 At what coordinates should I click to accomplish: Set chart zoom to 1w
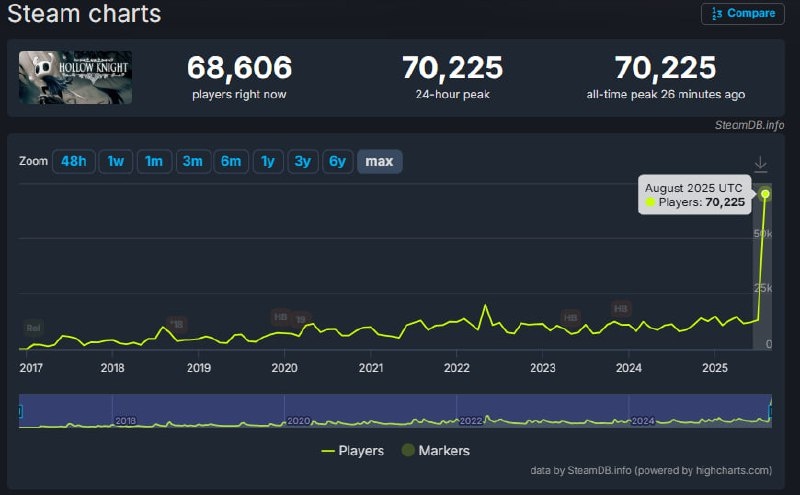[x=115, y=161]
